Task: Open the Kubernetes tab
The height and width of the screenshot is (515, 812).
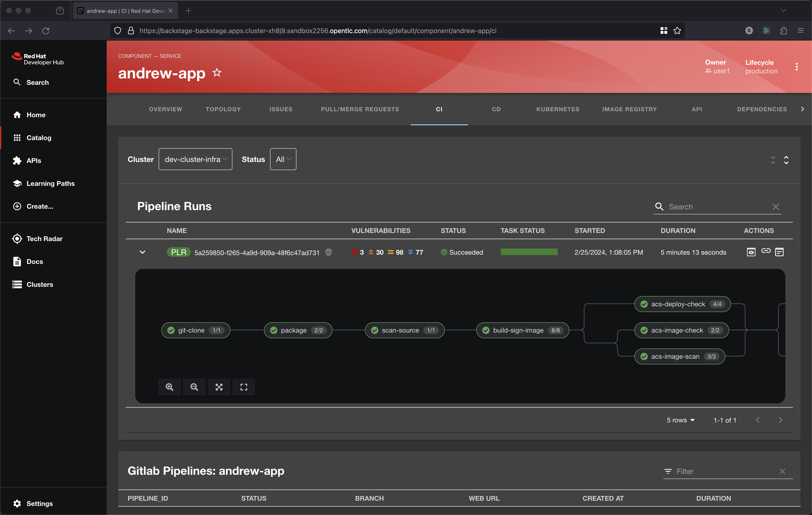Action: click(x=557, y=109)
